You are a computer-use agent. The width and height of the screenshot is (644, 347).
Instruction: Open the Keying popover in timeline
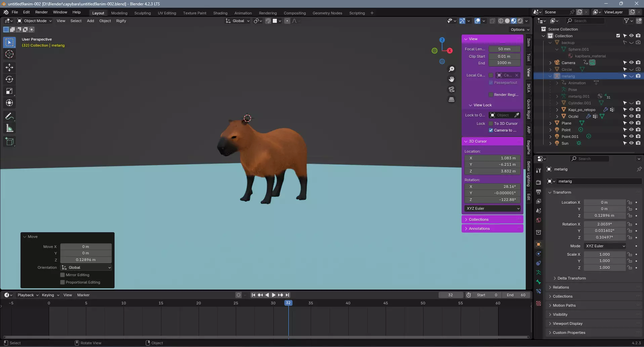pos(50,295)
